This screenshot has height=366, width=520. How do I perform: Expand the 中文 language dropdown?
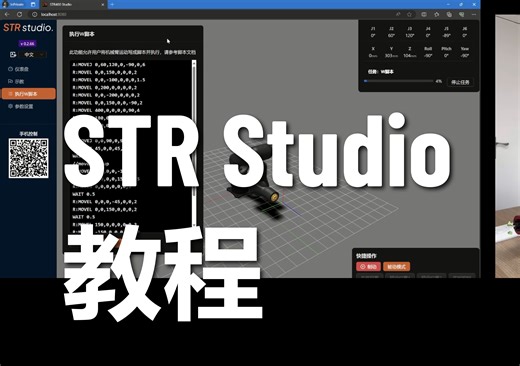[33, 55]
